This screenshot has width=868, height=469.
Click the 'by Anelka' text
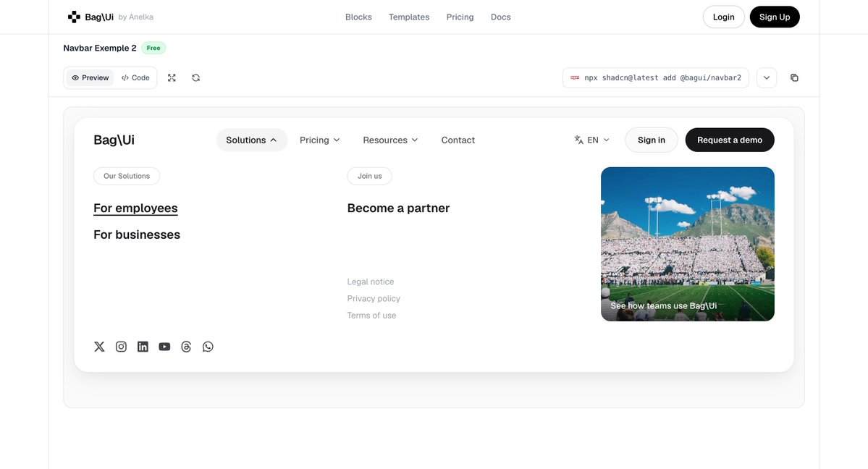(135, 17)
